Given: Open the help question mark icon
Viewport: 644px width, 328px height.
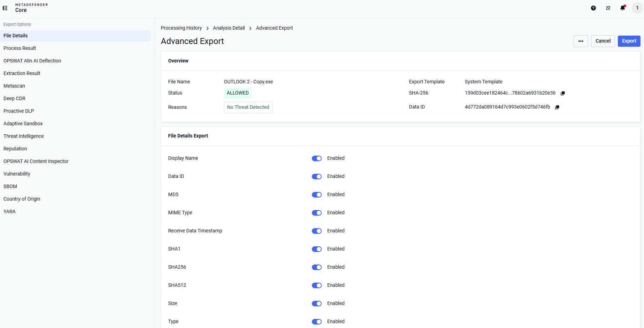Looking at the screenshot, I should pyautogui.click(x=593, y=8).
